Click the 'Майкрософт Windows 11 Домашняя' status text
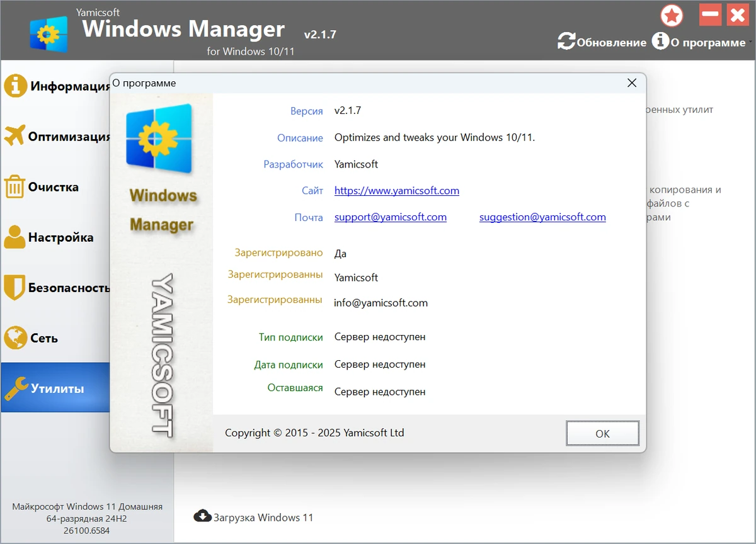 (88, 506)
